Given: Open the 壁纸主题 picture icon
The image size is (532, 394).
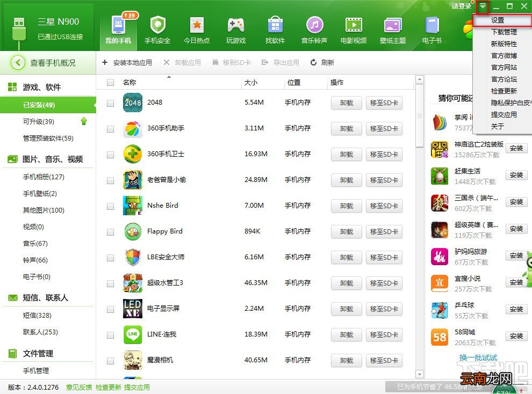Looking at the screenshot, I should coord(393,25).
